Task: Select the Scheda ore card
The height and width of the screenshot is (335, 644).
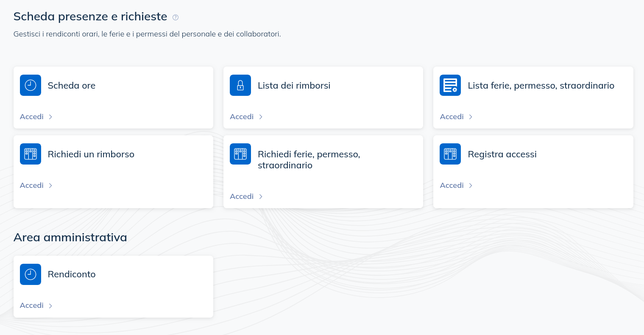Action: pos(113,98)
